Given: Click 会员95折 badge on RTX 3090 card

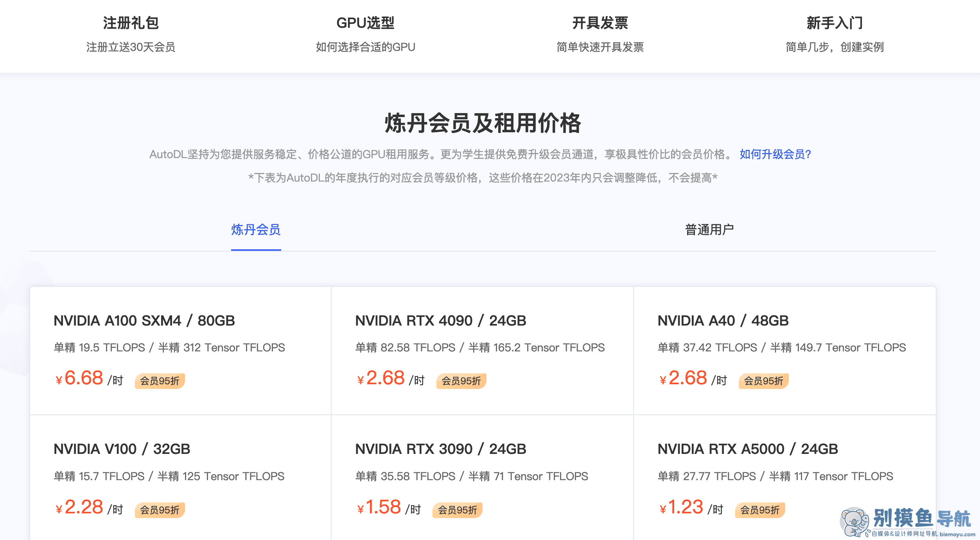Looking at the screenshot, I should 457,510.
